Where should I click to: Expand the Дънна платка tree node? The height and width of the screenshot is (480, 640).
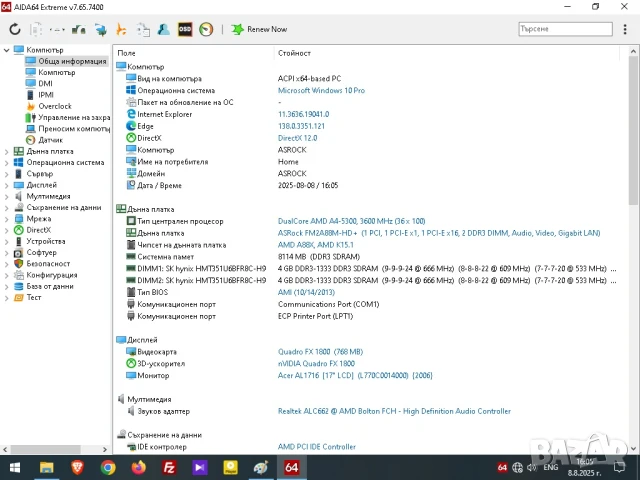pyautogui.click(x=7, y=151)
